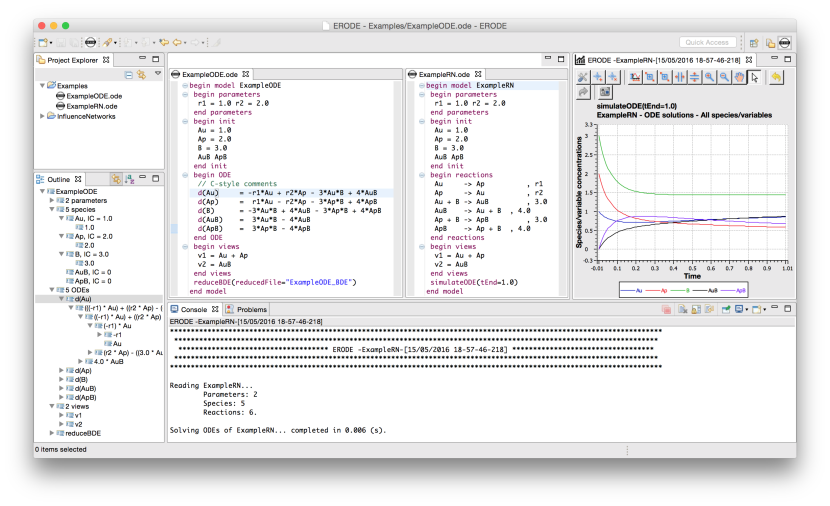
Task: Click the ERODE round icon in main toolbar
Action: 91,42
